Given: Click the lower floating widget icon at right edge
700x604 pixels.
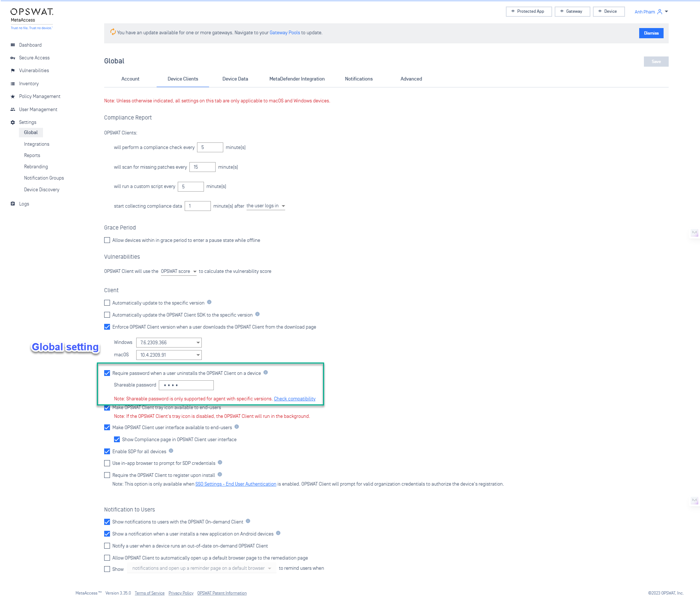Looking at the screenshot, I should point(695,501).
